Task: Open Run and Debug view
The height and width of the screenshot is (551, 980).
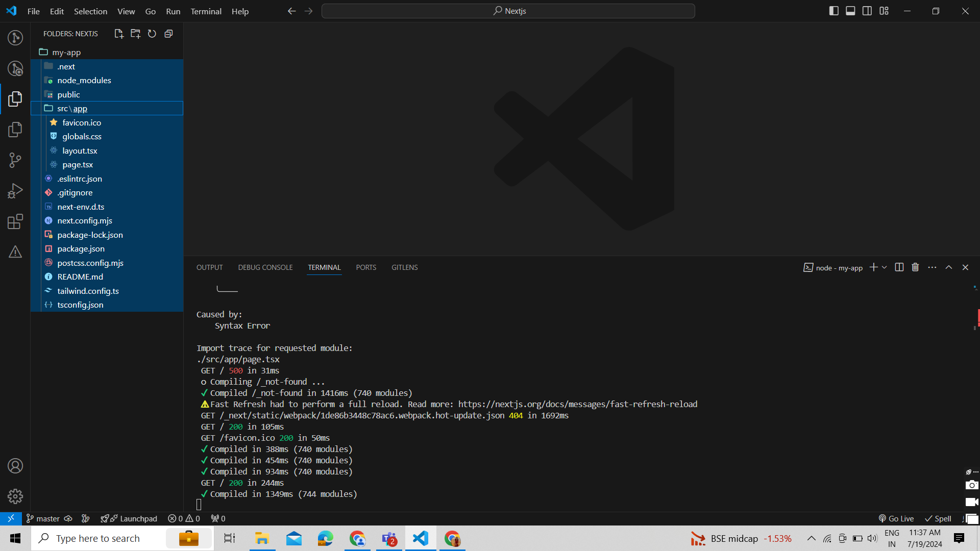Action: [15, 191]
